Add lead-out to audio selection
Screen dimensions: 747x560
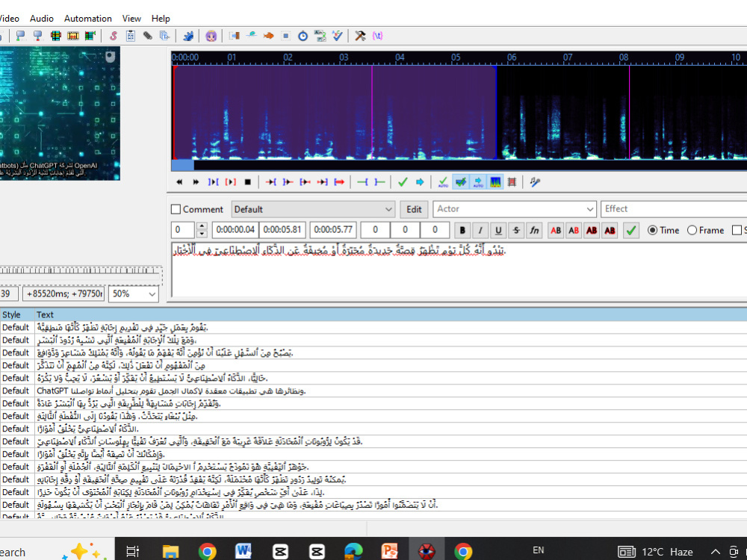pos(379,182)
